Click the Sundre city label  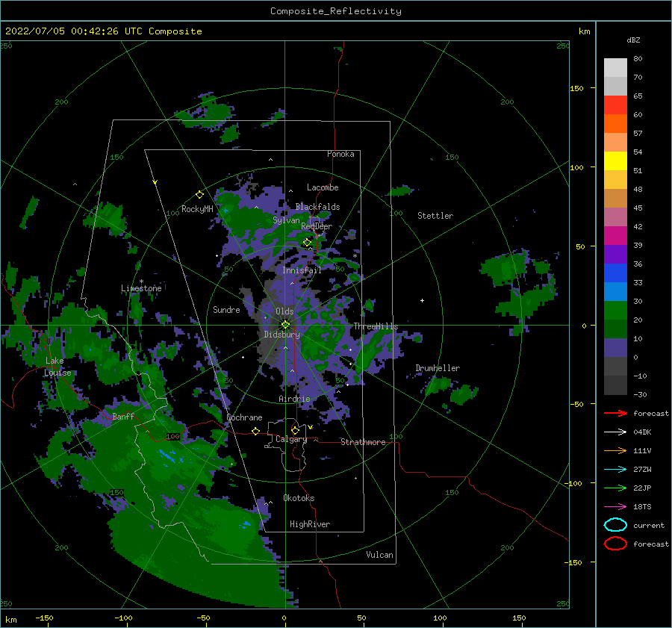click(226, 309)
